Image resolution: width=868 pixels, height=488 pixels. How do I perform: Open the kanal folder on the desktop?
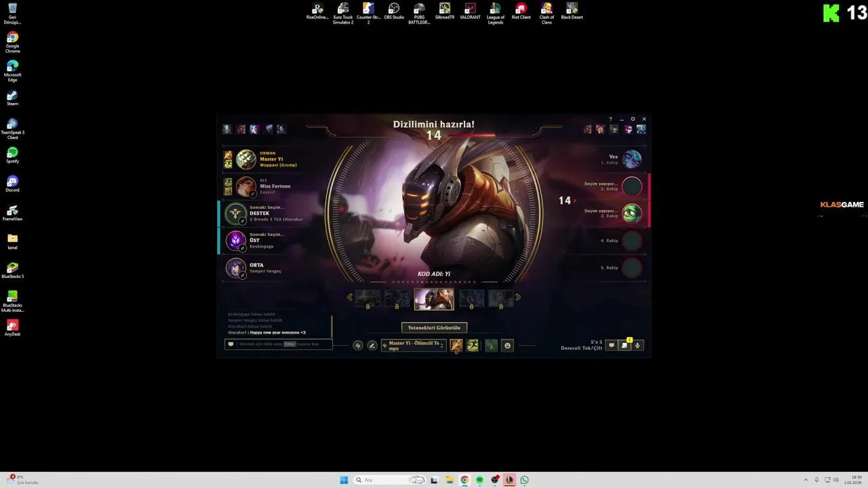click(12, 241)
